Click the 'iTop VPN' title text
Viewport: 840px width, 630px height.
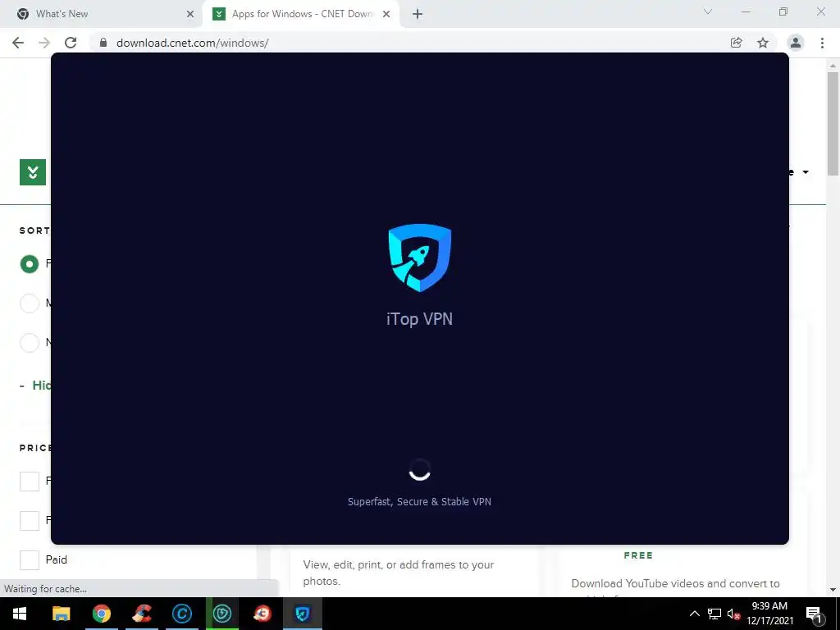coord(419,319)
